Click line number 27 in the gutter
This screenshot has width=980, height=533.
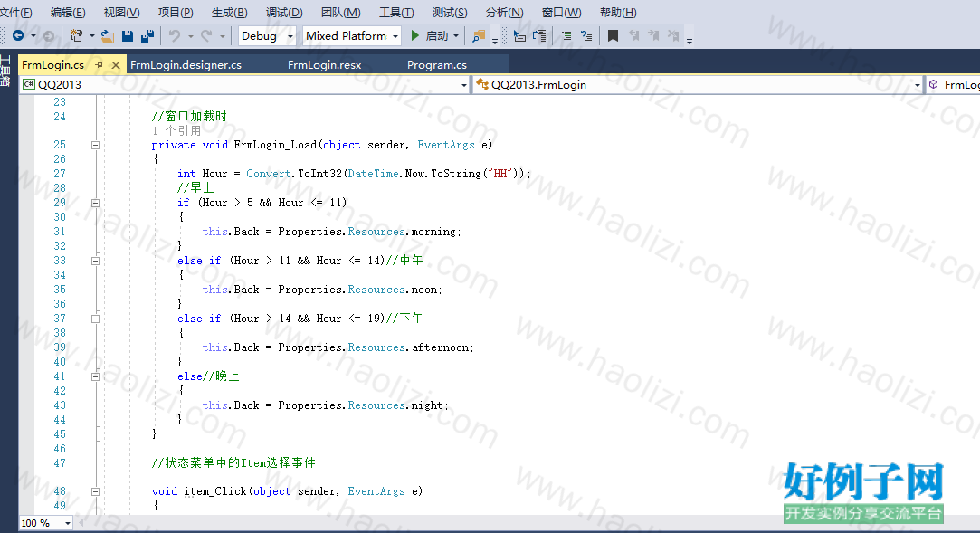(60, 174)
